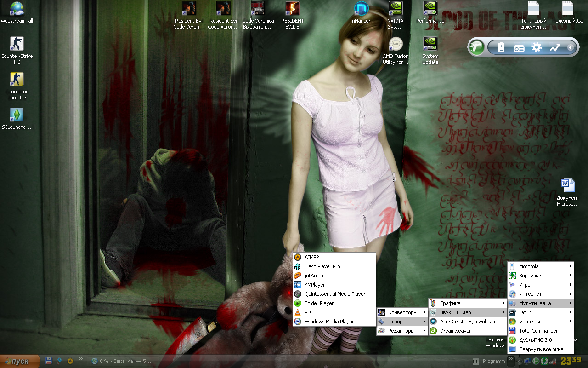Screen dimensions: 588x368
Task: Select the Документ Microso... Word file
Action: (568, 192)
